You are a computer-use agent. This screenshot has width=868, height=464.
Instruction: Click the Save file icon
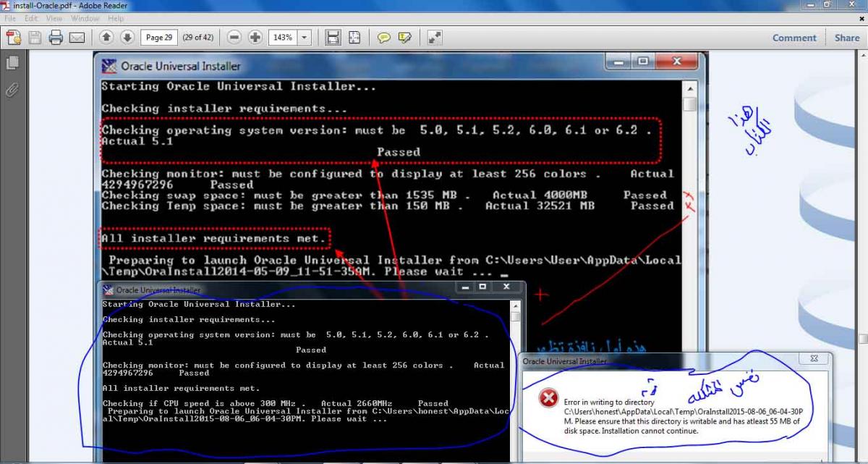tap(35, 38)
